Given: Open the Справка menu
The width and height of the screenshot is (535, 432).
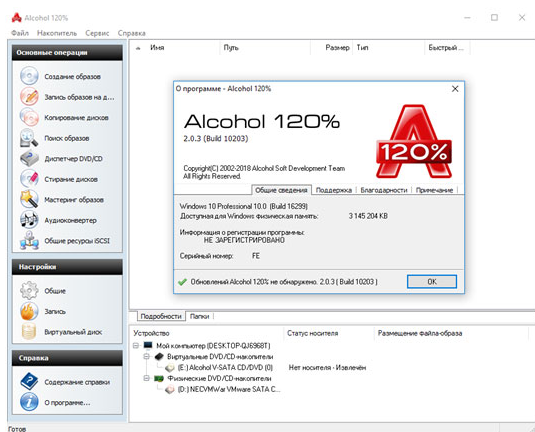Looking at the screenshot, I should (132, 33).
